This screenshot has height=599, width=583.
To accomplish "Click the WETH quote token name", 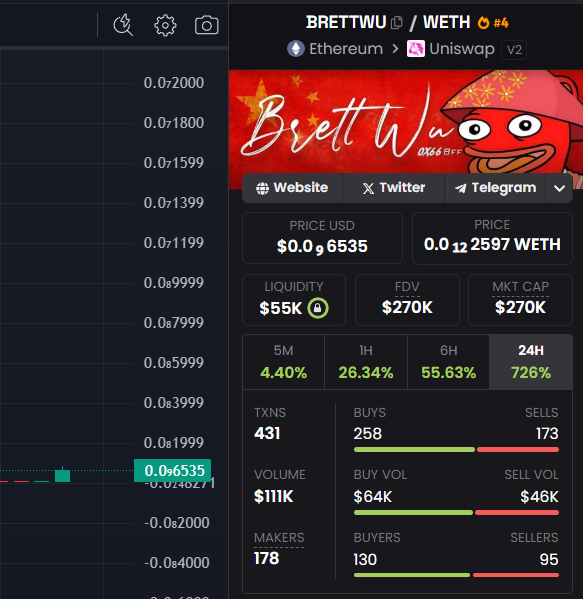I will coord(447,23).
